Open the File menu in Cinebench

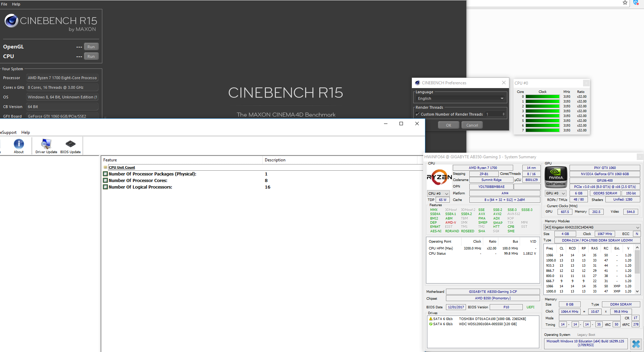[4, 4]
